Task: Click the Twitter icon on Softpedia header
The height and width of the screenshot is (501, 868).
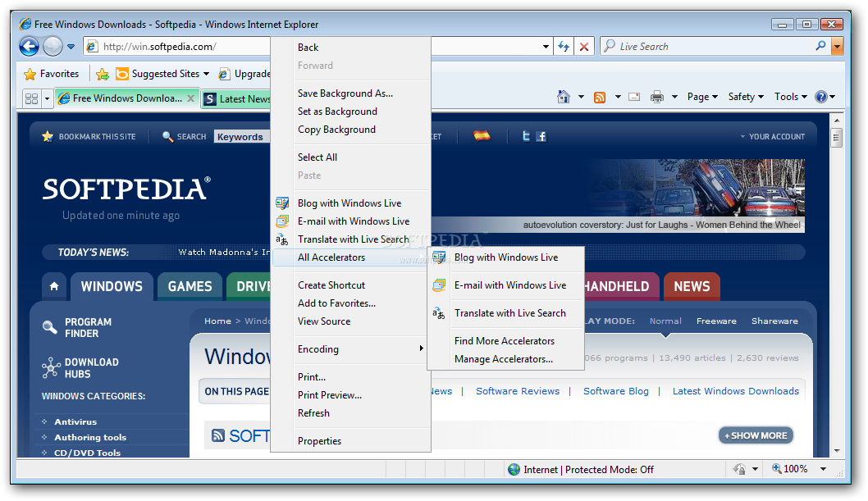Action: pos(526,136)
